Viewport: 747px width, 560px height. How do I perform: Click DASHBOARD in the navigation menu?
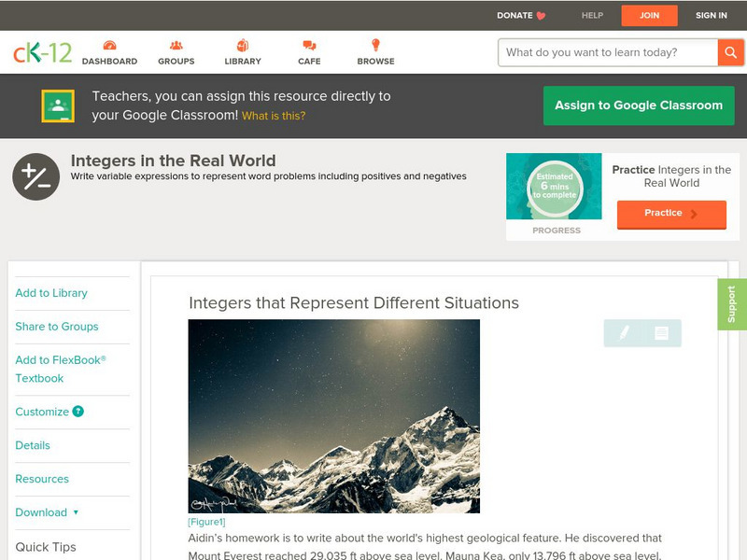pos(109,62)
